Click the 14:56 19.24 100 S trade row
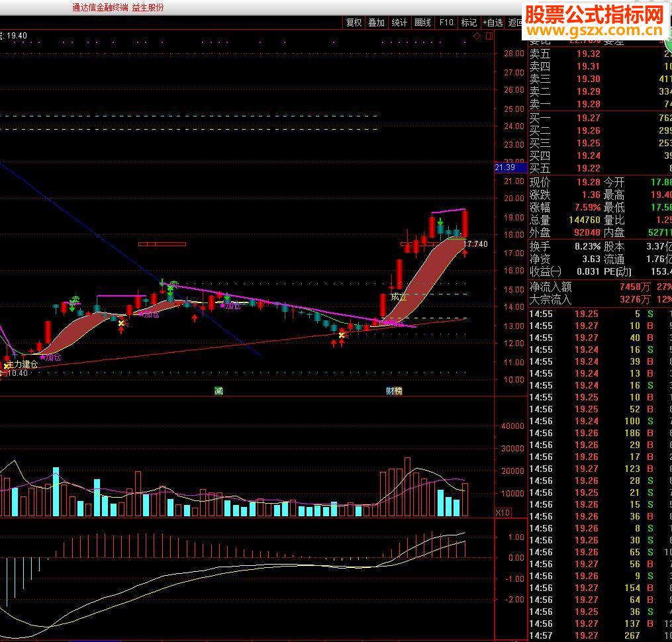672x642 pixels. click(x=600, y=421)
